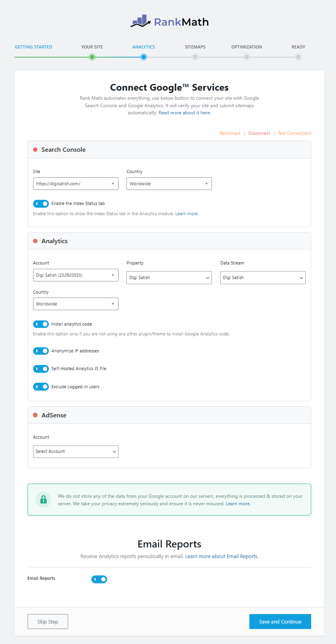Toggle Install analytics code switch
This screenshot has width=336, height=644.
click(x=41, y=324)
